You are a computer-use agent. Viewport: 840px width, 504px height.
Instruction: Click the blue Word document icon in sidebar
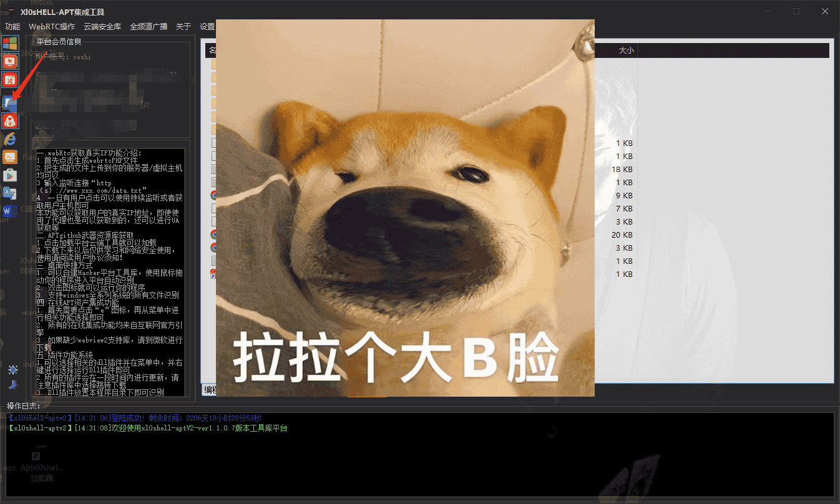10,211
